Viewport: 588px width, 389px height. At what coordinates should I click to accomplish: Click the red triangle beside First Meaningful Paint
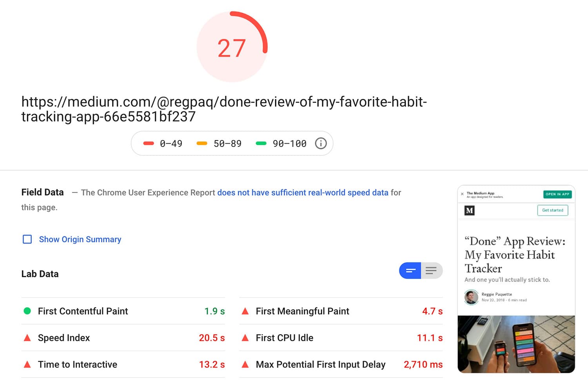point(245,311)
